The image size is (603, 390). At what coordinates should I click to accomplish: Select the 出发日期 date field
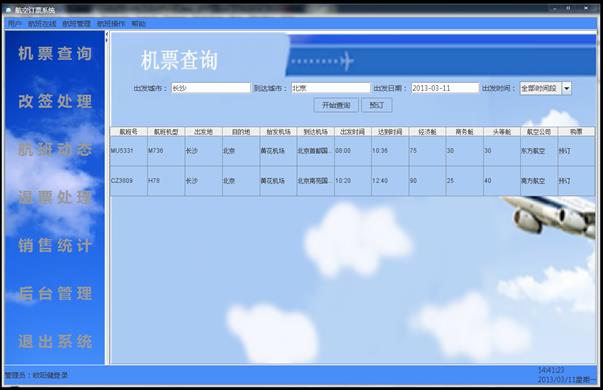445,88
